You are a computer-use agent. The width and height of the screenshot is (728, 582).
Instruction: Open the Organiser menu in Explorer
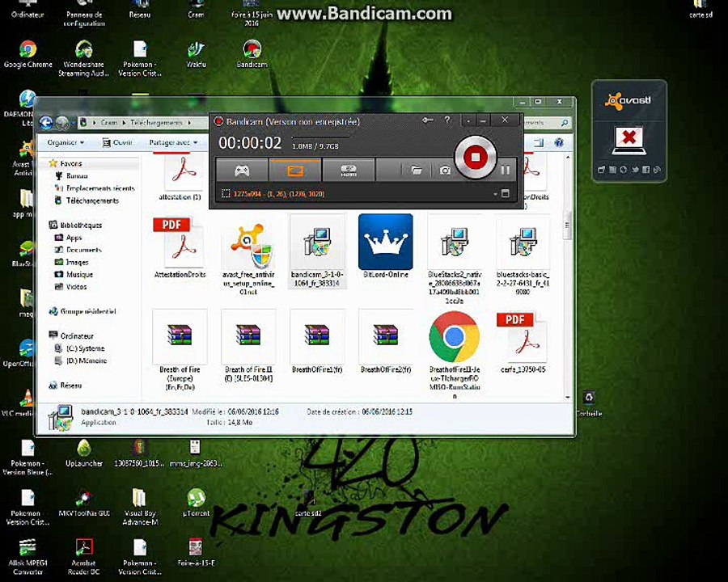pos(66,142)
